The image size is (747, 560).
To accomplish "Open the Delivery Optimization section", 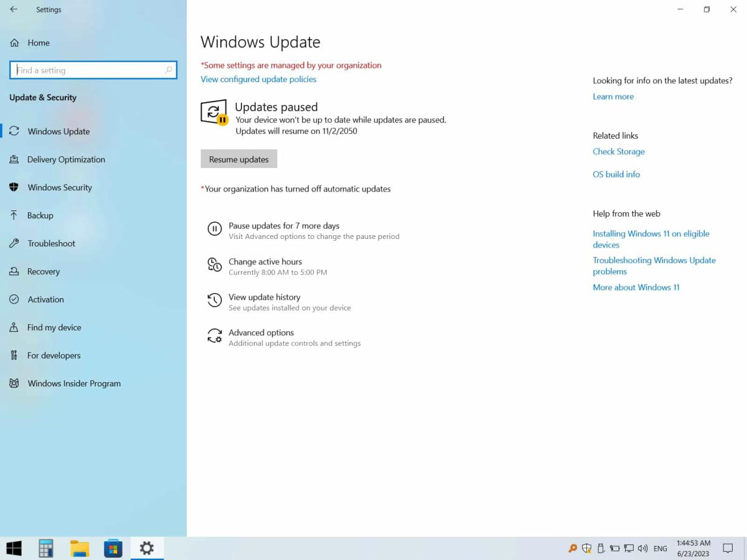I will click(66, 159).
